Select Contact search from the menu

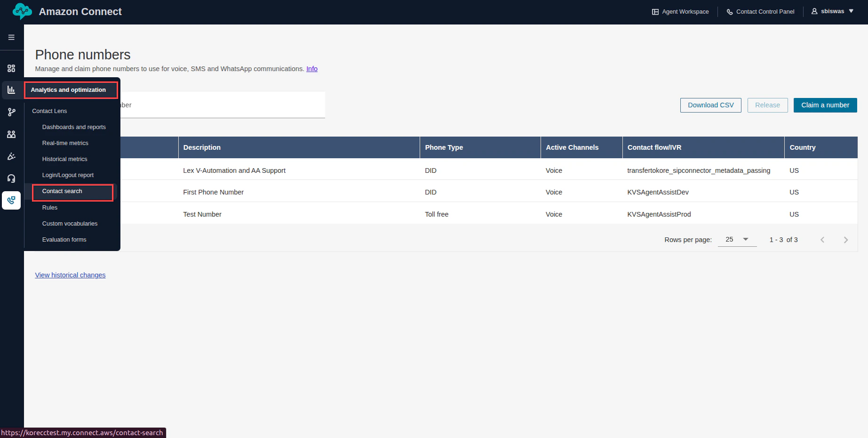(62, 191)
